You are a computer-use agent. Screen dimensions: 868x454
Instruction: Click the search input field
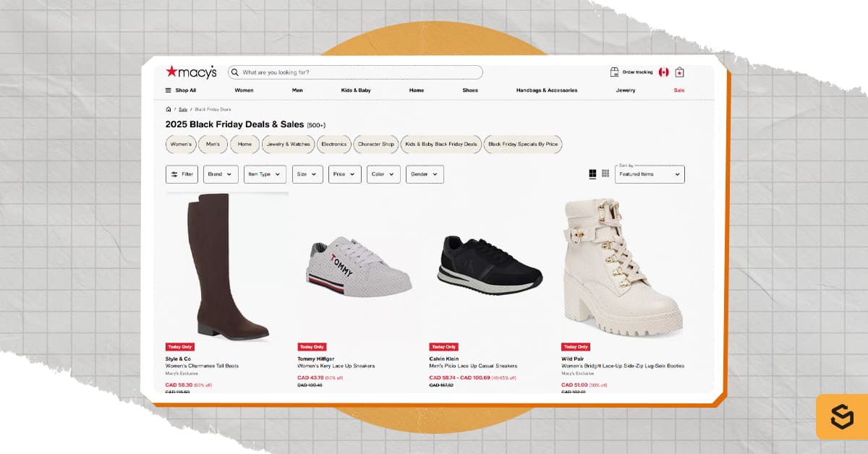pyautogui.click(x=355, y=72)
